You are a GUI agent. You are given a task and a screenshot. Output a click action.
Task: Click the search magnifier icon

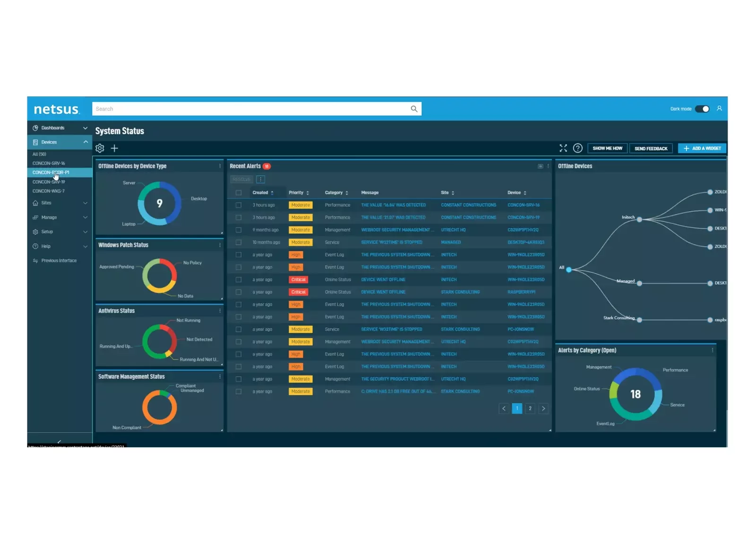[414, 109]
